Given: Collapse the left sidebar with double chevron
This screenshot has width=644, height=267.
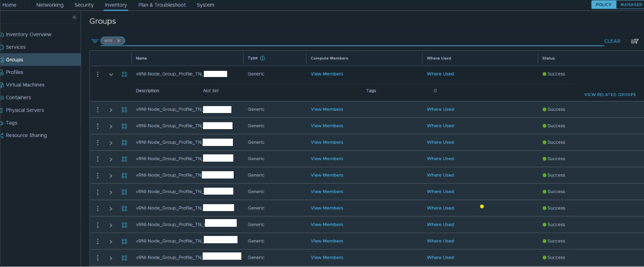Looking at the screenshot, I should (75, 17).
